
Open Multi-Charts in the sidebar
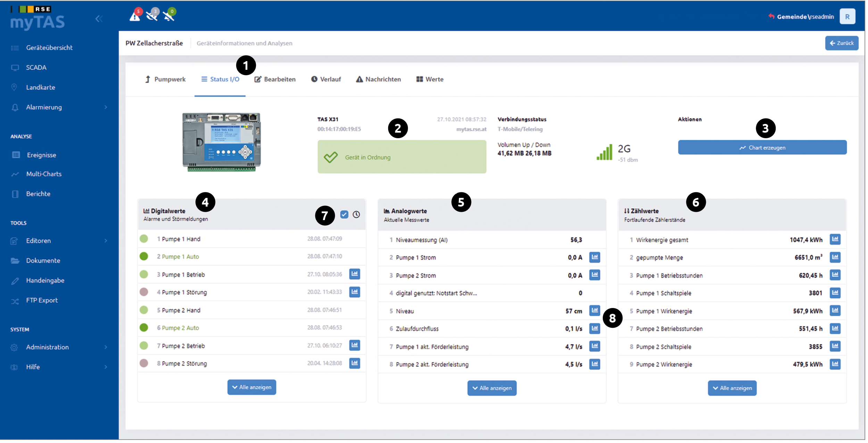pos(44,174)
